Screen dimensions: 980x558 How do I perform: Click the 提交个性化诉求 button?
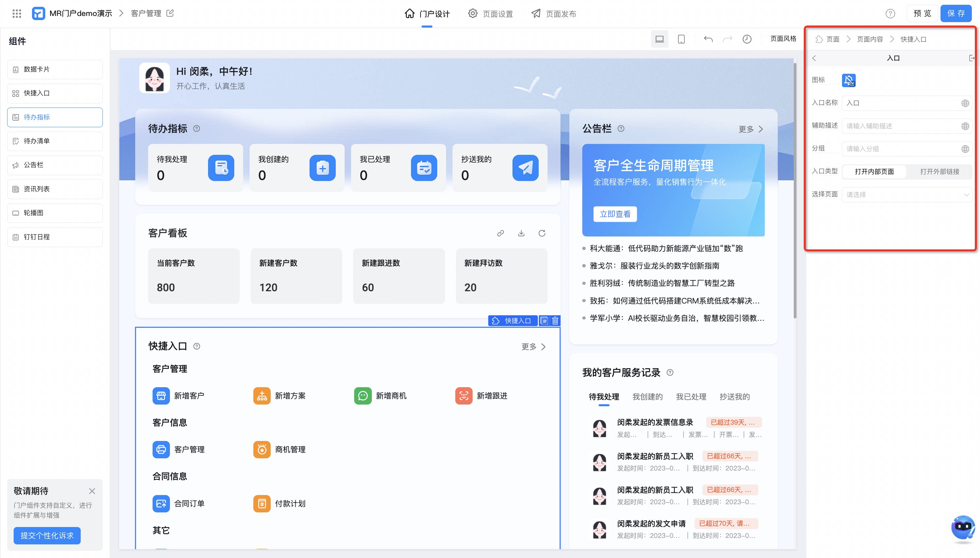[x=47, y=535]
